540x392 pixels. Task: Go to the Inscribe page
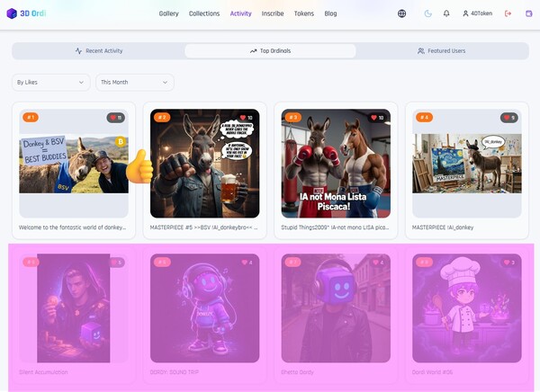[273, 13]
